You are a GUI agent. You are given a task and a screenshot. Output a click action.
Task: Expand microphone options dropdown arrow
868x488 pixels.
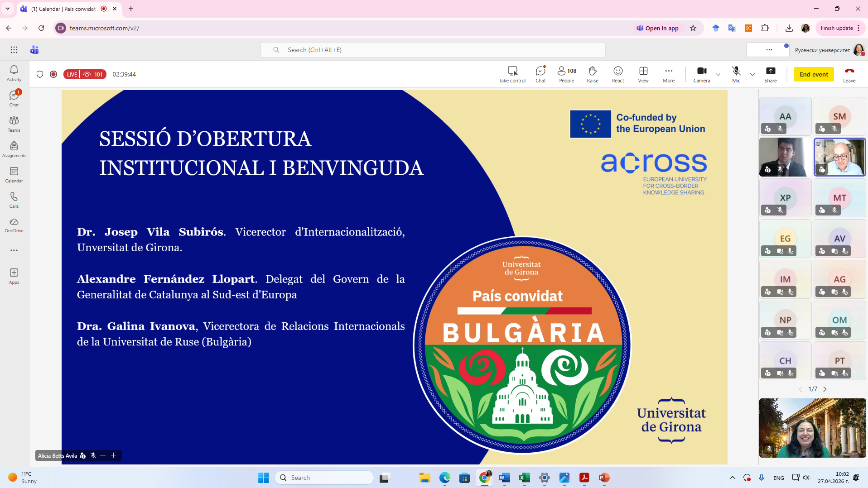752,74
